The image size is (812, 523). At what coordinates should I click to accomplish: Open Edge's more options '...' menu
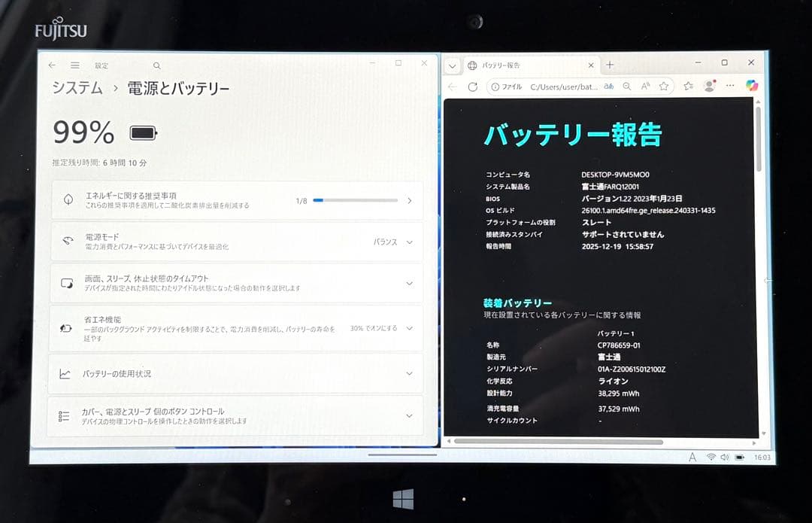coord(731,86)
